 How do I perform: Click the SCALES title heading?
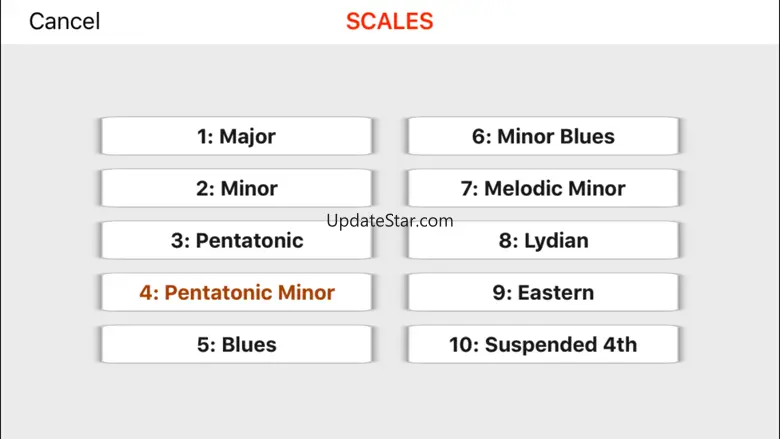click(x=390, y=21)
